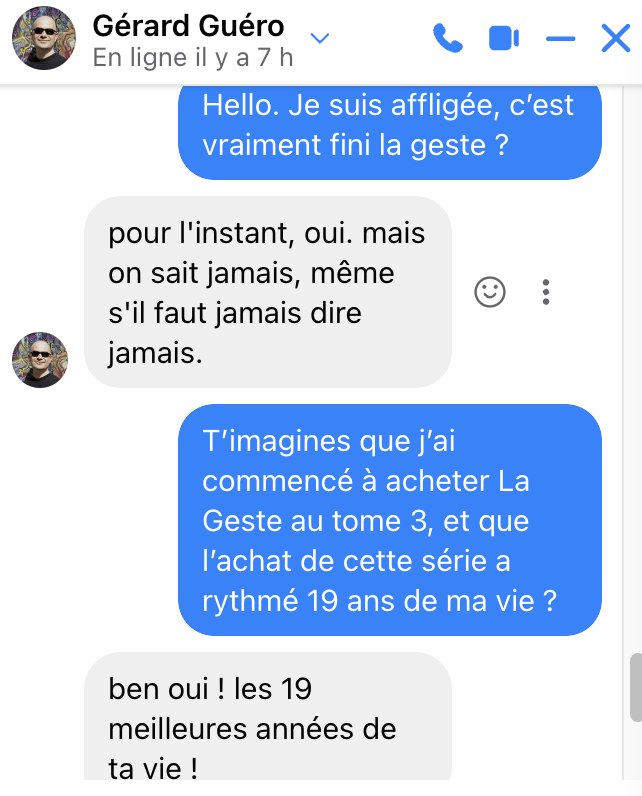The width and height of the screenshot is (642, 796).
Task: Start a voice call with Gérard Guéro
Action: [447, 39]
